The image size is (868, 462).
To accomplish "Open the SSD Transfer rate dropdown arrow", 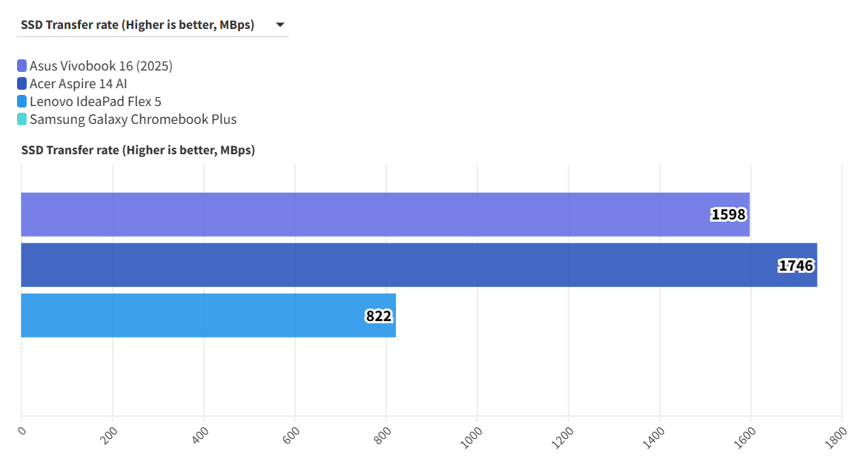I will click(280, 25).
